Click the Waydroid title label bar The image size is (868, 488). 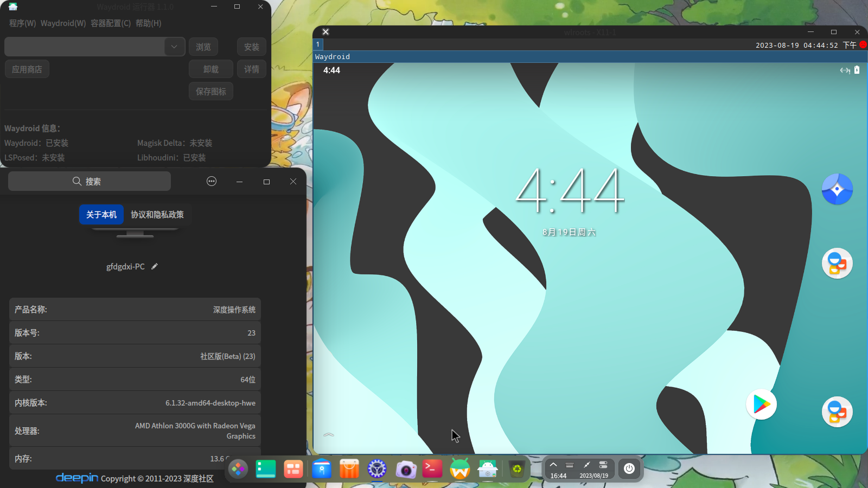(x=590, y=57)
